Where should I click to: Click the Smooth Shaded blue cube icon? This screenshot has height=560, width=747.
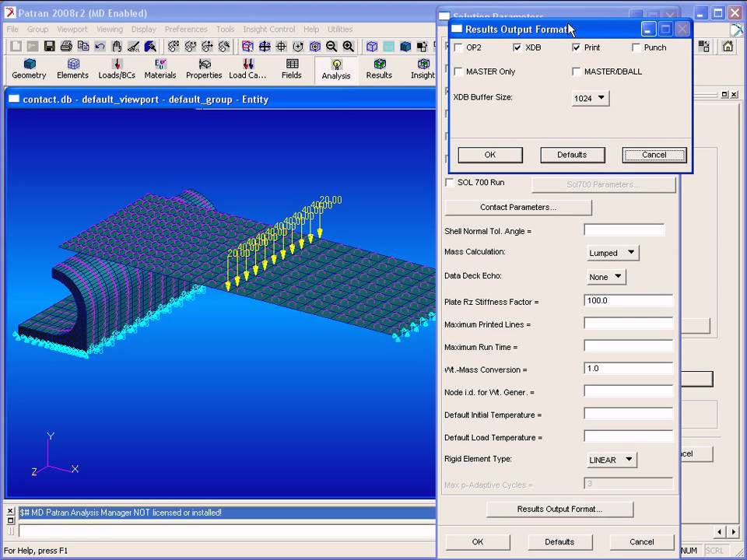pyautogui.click(x=405, y=46)
